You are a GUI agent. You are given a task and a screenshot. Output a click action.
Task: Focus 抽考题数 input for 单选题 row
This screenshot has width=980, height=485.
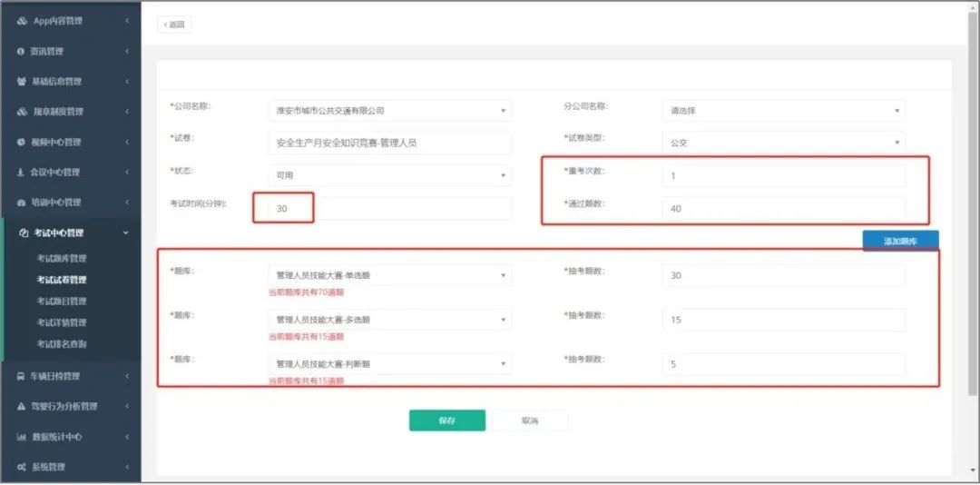[x=784, y=275]
